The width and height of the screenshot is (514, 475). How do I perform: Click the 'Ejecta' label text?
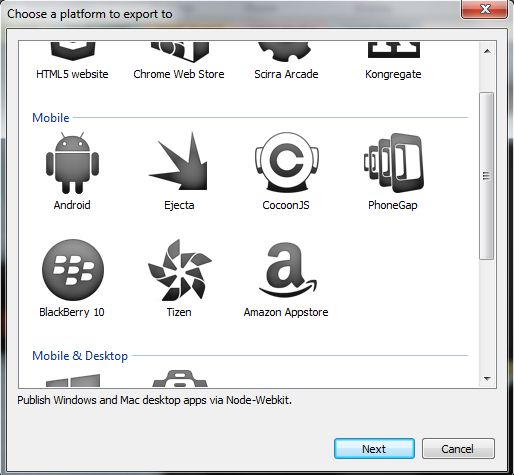pos(179,205)
